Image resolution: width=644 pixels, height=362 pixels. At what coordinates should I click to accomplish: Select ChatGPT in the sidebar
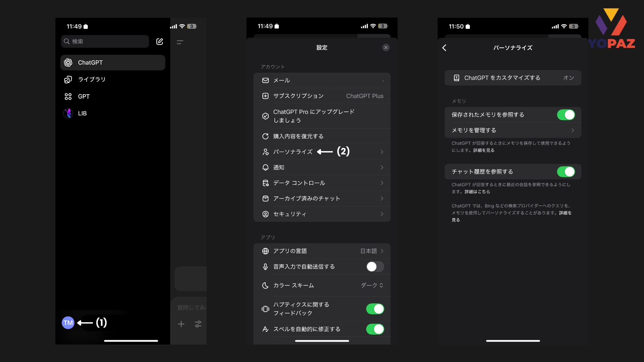click(x=113, y=62)
